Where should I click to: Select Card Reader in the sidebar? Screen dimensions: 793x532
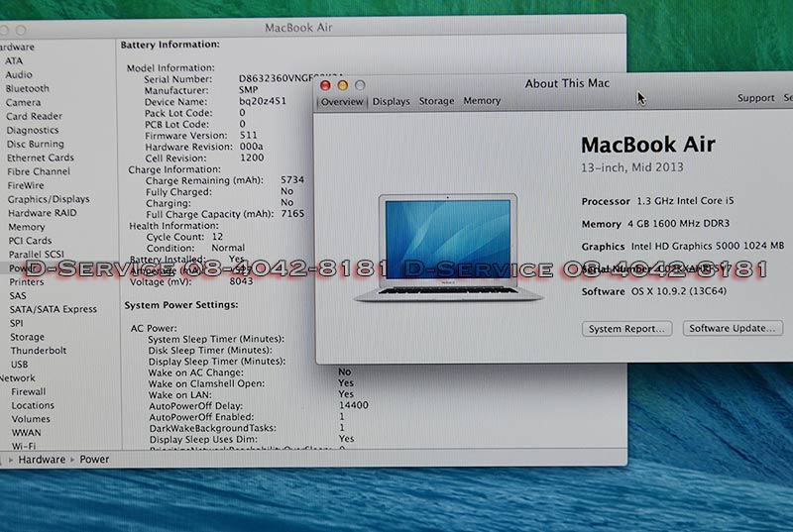coord(34,116)
